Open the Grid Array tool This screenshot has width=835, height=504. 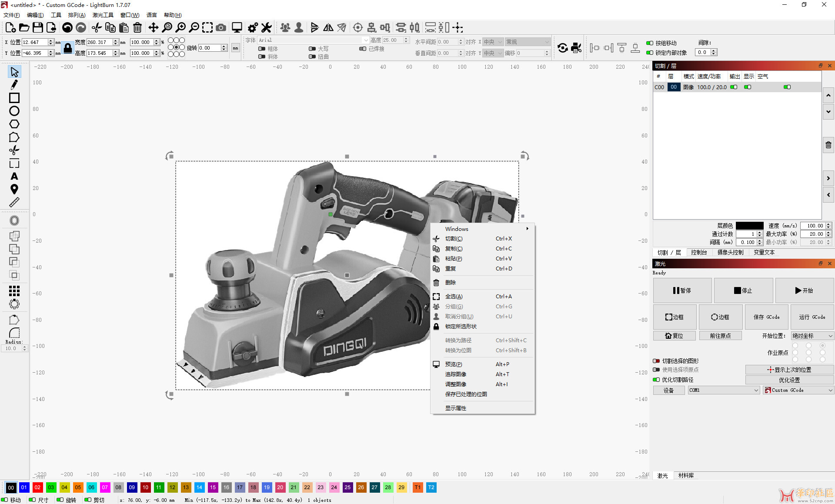point(14,290)
